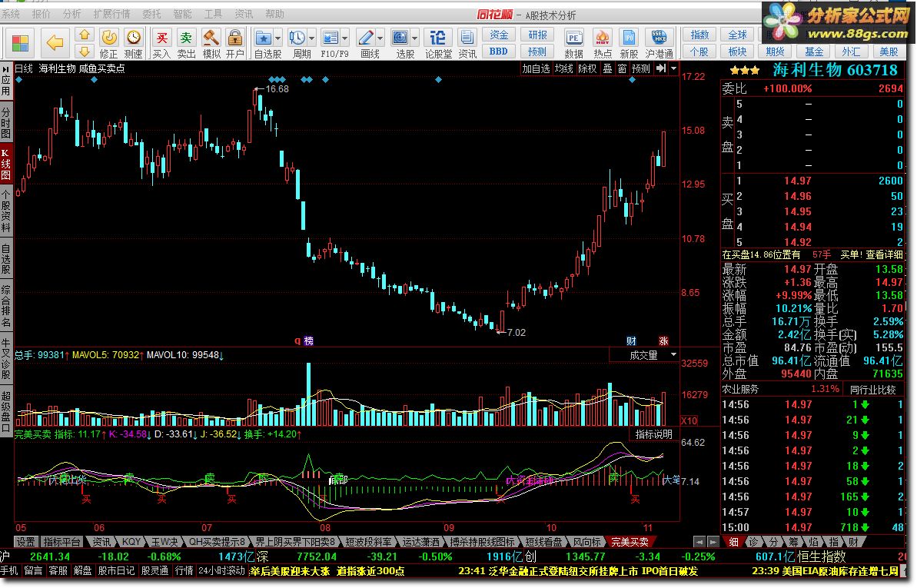
Task: Open the 资讯 news document icon
Action: [x=467, y=43]
